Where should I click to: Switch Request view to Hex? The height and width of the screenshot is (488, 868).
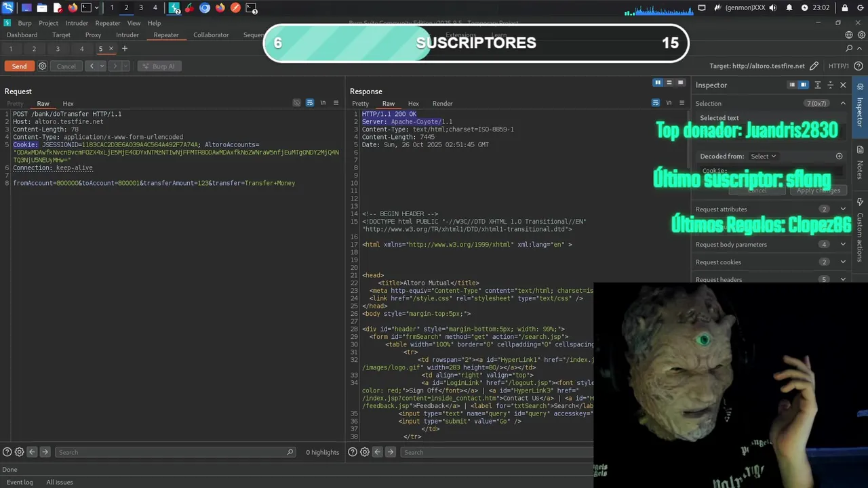pos(68,104)
